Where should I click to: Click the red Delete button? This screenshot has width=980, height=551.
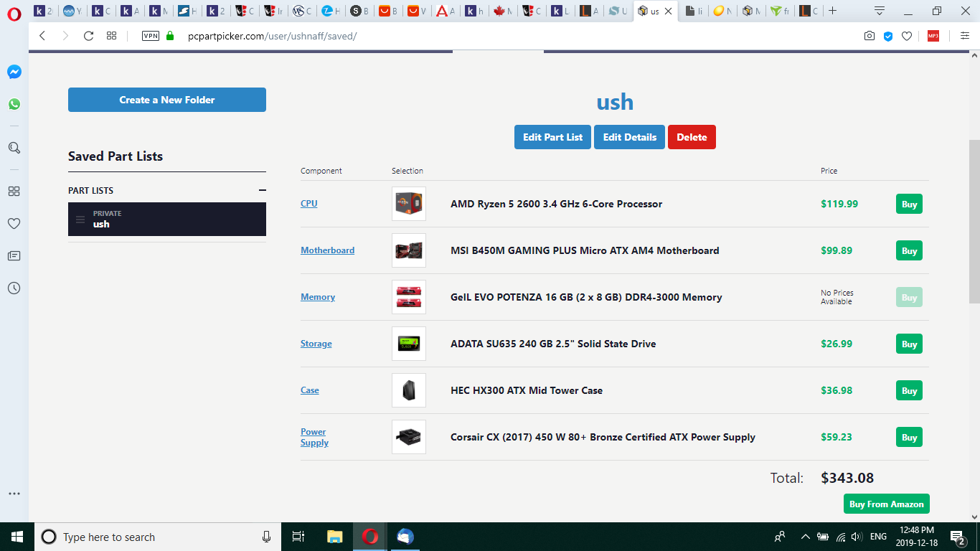tap(692, 137)
